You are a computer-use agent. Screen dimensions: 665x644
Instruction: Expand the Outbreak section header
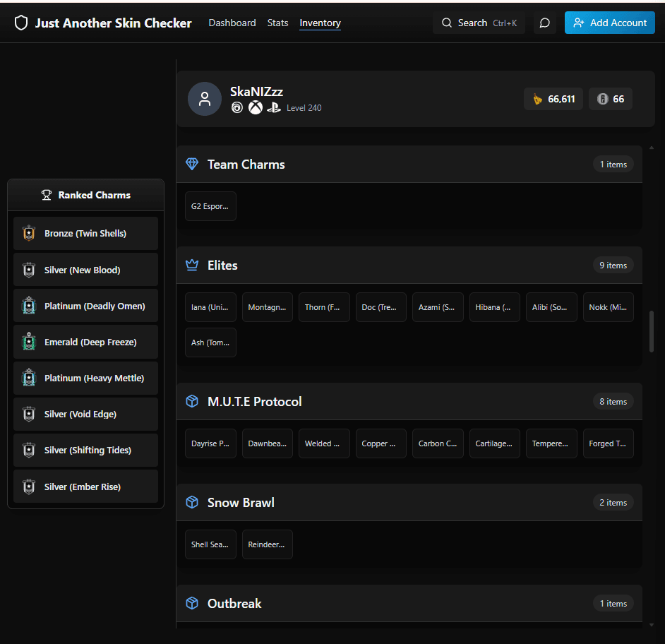(x=409, y=603)
